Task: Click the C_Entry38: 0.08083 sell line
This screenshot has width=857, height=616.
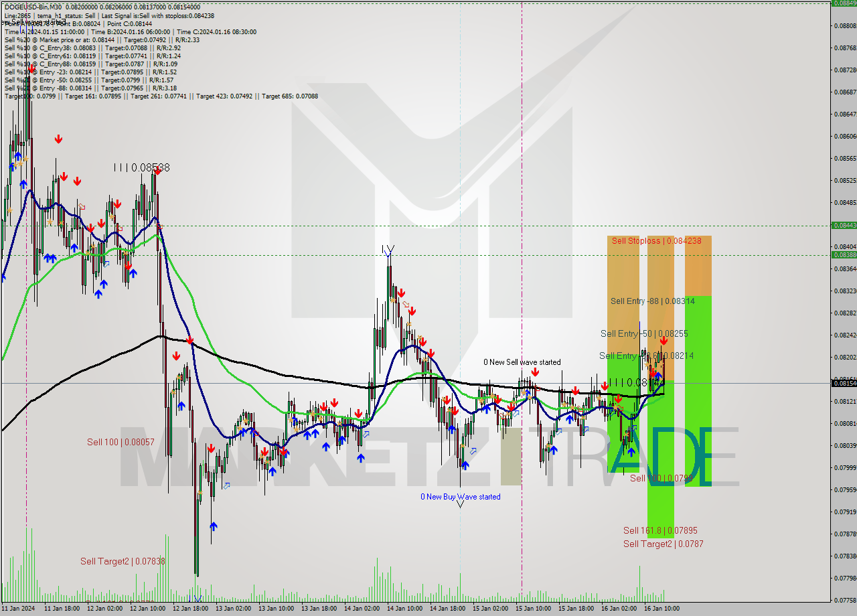Action: [92, 48]
